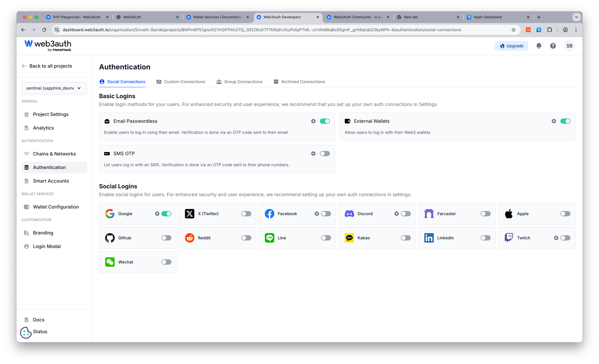Viewport: 599px width, 364px height.
Task: Switch to Archived Connections tab
Action: [299, 82]
